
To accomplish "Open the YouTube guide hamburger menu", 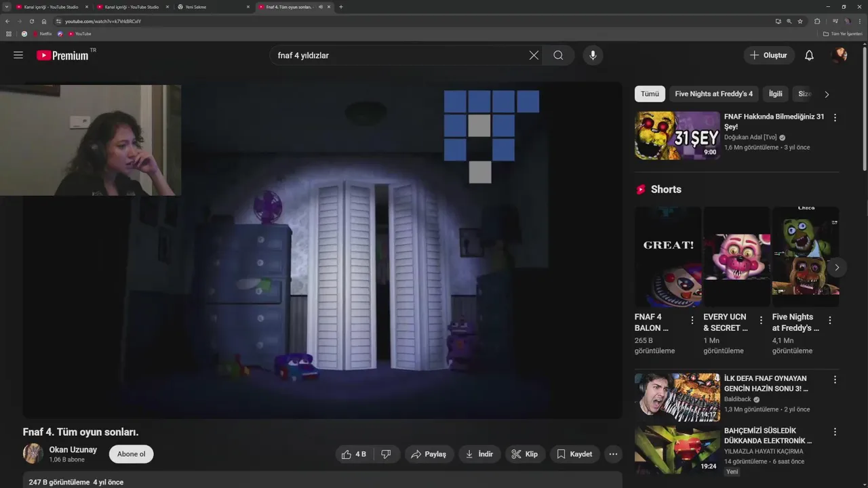I will pyautogui.click(x=18, y=55).
